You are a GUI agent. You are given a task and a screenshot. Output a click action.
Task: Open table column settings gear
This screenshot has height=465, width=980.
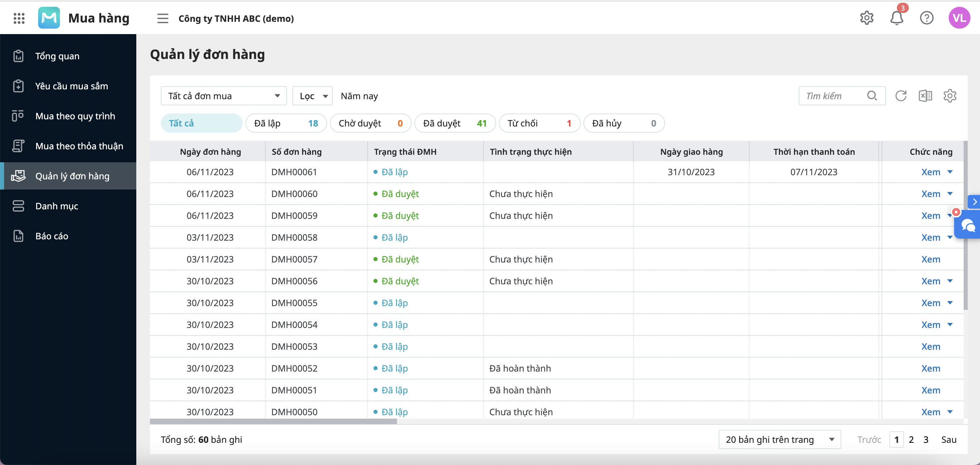pyautogui.click(x=950, y=96)
